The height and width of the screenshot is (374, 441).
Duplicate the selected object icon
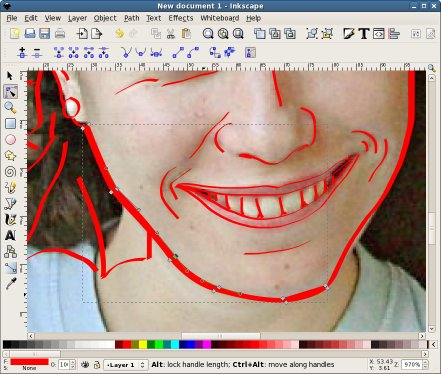pos(260,34)
